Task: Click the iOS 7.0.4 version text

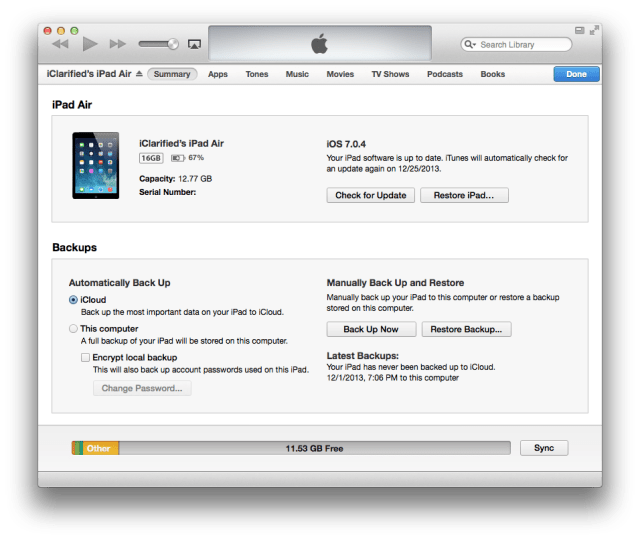Action: pyautogui.click(x=346, y=144)
